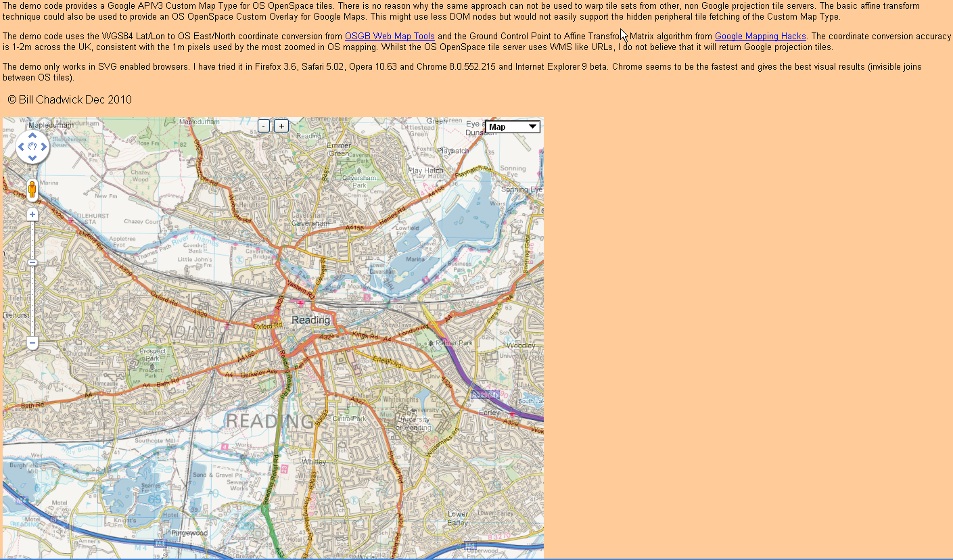Click the hand icon in the pan control

[x=32, y=147]
